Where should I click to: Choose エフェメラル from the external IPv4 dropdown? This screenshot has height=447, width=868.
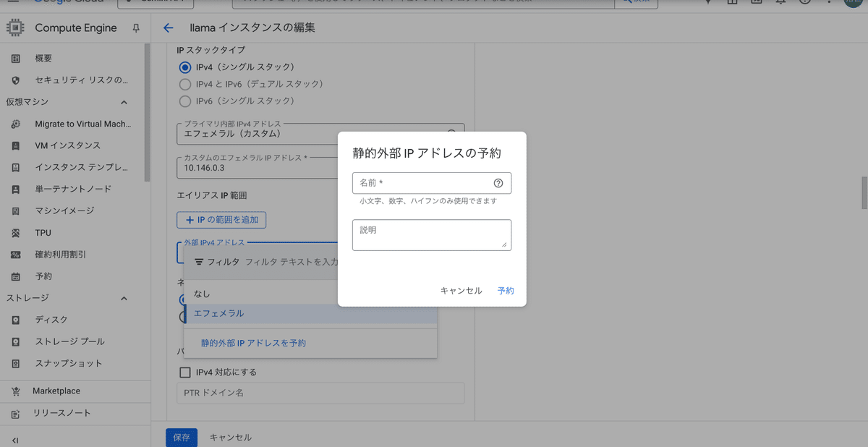click(221, 313)
